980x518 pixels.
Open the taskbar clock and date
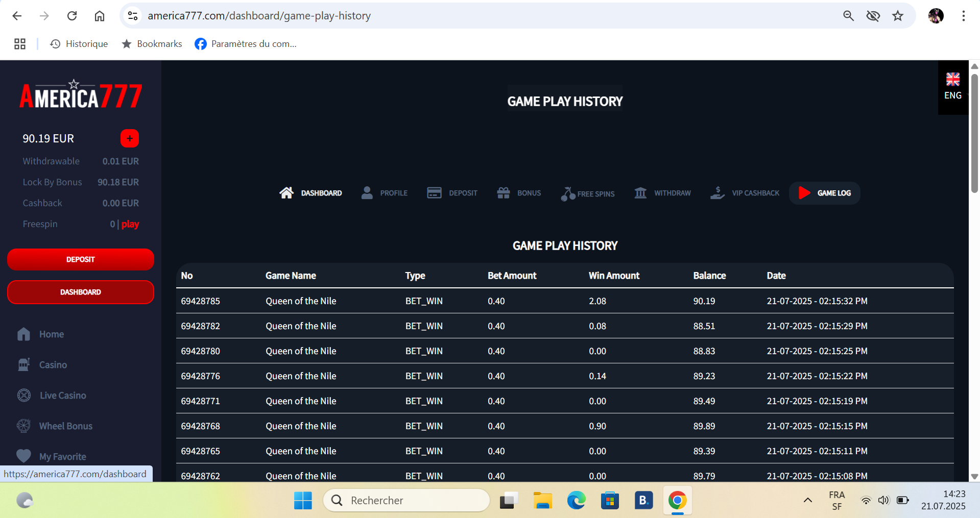[943, 500]
